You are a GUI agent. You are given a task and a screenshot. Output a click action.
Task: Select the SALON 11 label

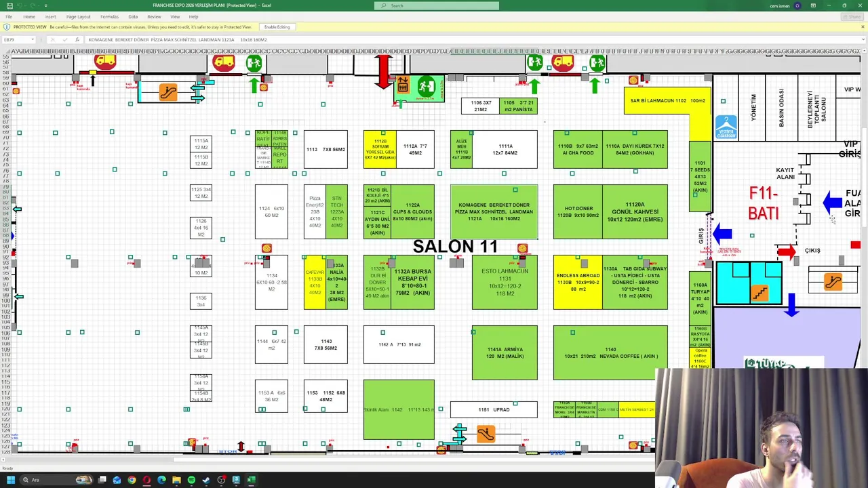[455, 247]
